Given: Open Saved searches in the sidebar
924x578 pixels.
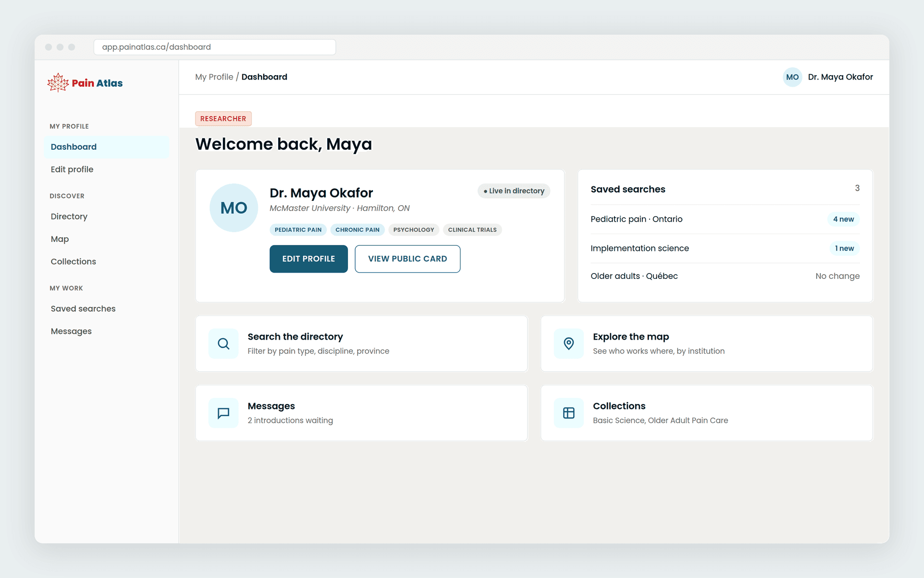Looking at the screenshot, I should click(106, 309).
